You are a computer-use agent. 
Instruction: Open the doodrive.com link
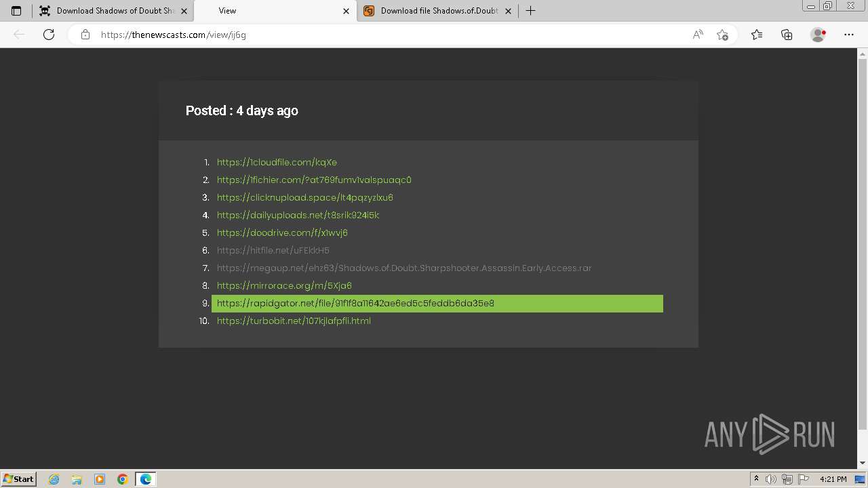click(282, 232)
